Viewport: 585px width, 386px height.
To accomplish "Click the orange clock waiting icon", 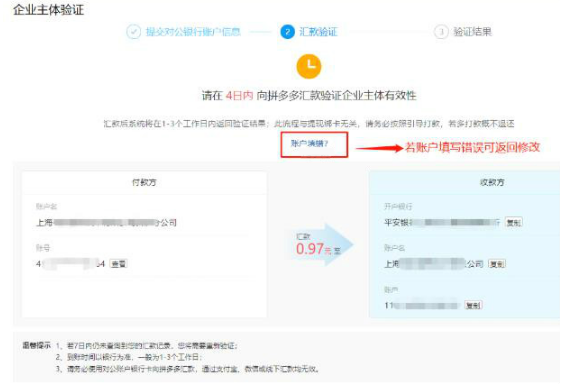I will [x=309, y=66].
